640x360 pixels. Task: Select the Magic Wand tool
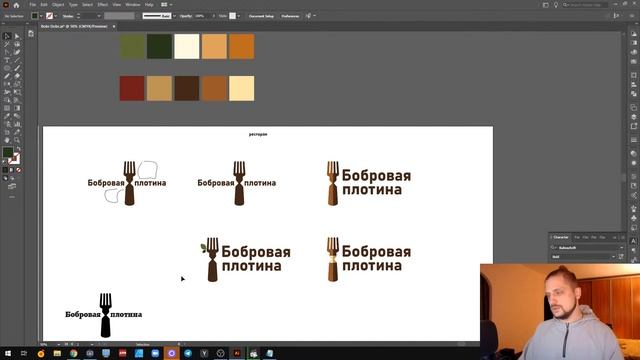pyautogui.click(x=7, y=44)
